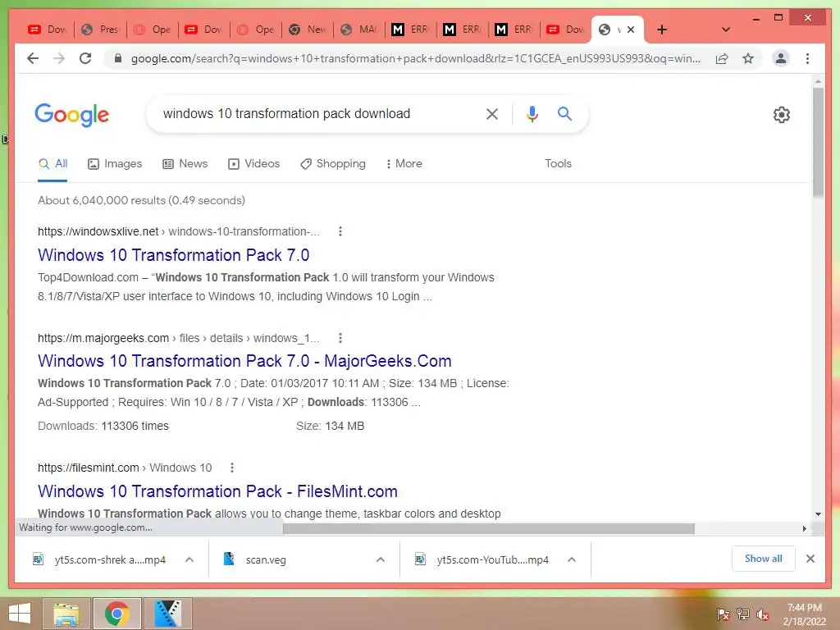Click the scroll right arrow

coord(804,529)
